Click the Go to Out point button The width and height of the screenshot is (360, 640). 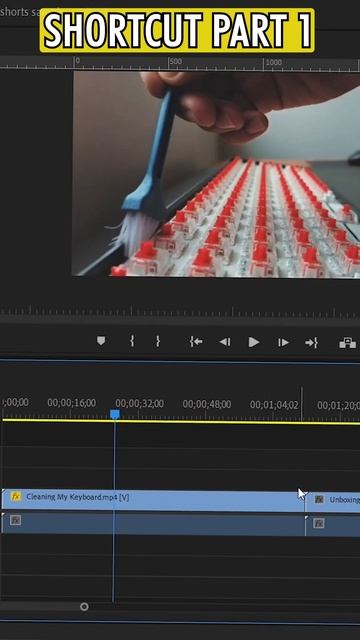coord(311,342)
